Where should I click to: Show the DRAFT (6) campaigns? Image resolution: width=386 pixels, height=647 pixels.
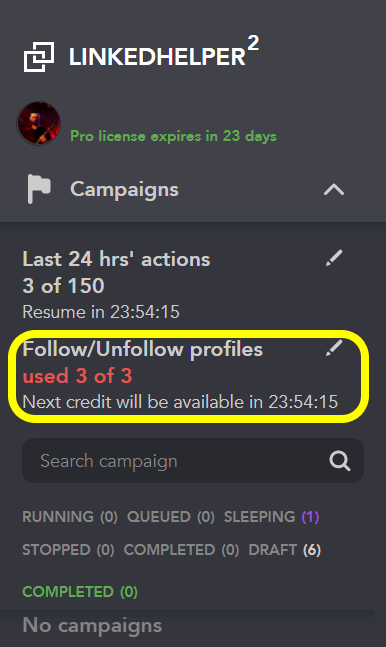[284, 550]
